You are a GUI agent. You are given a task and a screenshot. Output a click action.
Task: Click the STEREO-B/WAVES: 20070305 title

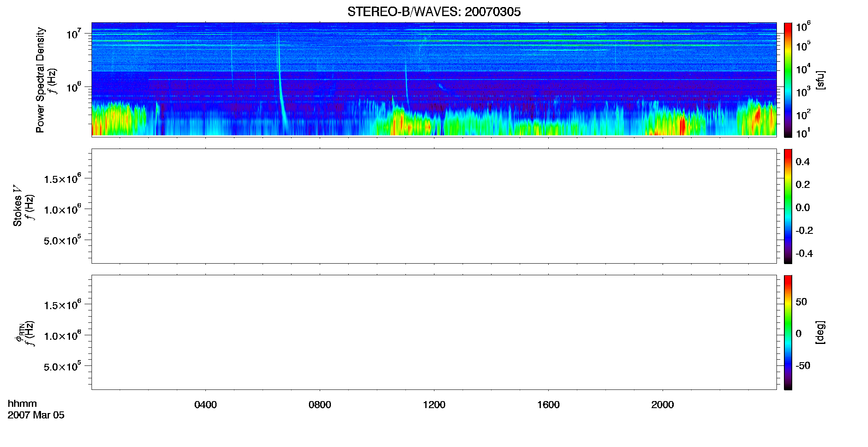[x=434, y=12]
